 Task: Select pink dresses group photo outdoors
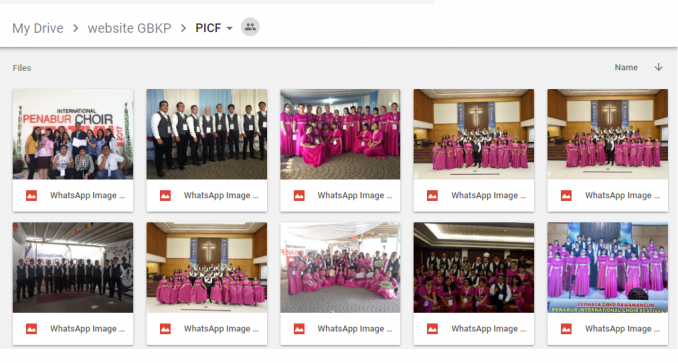click(x=340, y=134)
